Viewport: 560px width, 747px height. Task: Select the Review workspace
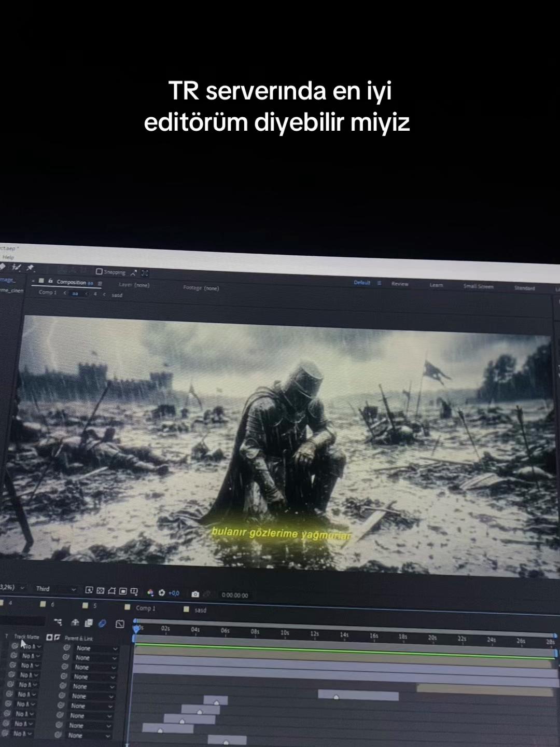(400, 284)
